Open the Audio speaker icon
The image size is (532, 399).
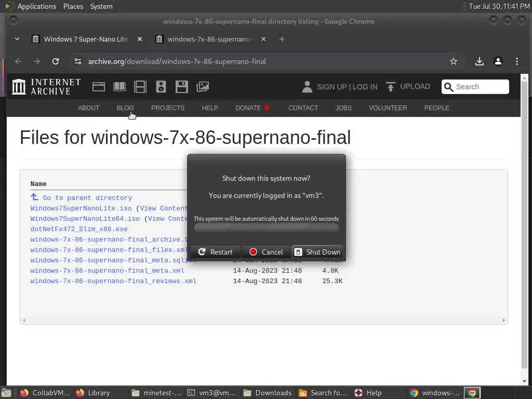161,87
